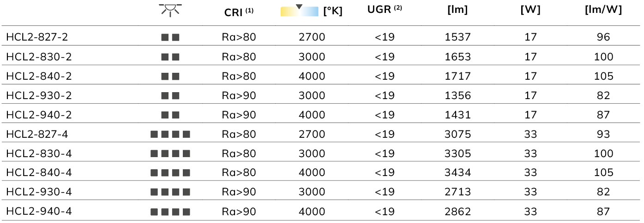The width and height of the screenshot is (644, 223).
Task: Click the Ra>90 value for HCL2-940-2
Action: coord(239,115)
